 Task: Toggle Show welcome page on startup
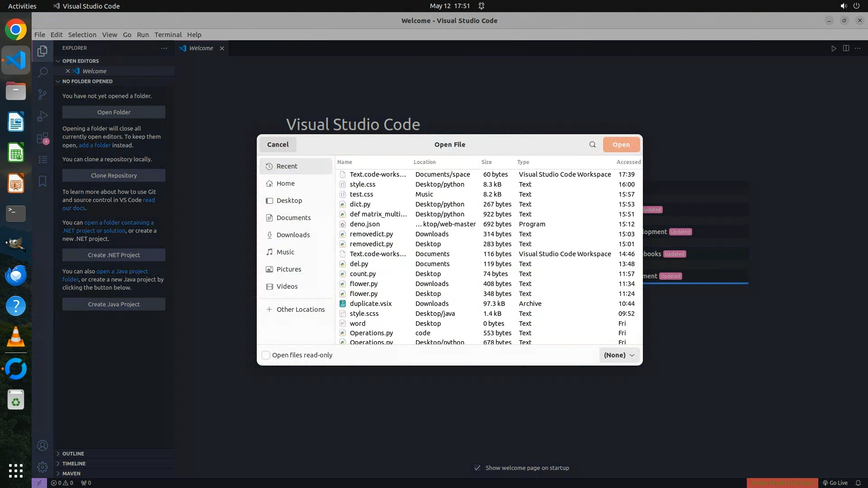click(x=477, y=468)
